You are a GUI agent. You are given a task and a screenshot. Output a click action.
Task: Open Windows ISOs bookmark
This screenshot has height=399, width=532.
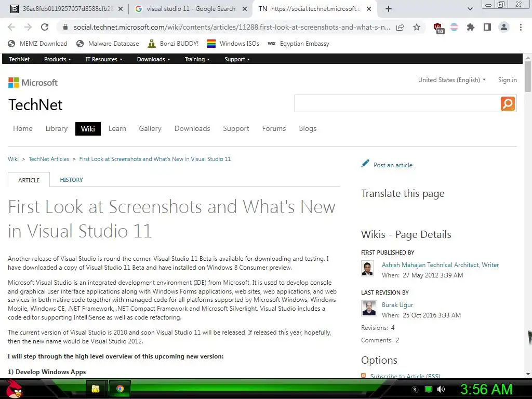point(233,44)
